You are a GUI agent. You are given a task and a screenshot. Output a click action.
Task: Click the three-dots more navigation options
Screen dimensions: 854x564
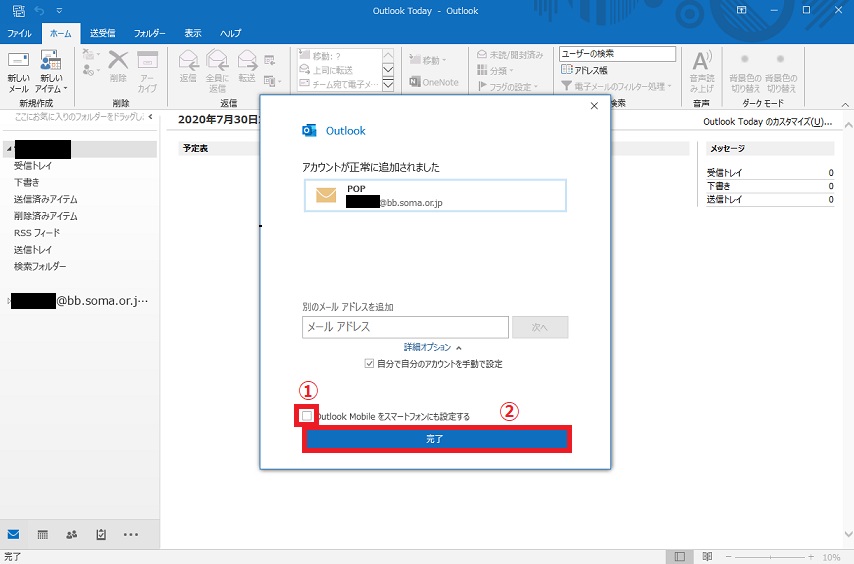tap(131, 535)
